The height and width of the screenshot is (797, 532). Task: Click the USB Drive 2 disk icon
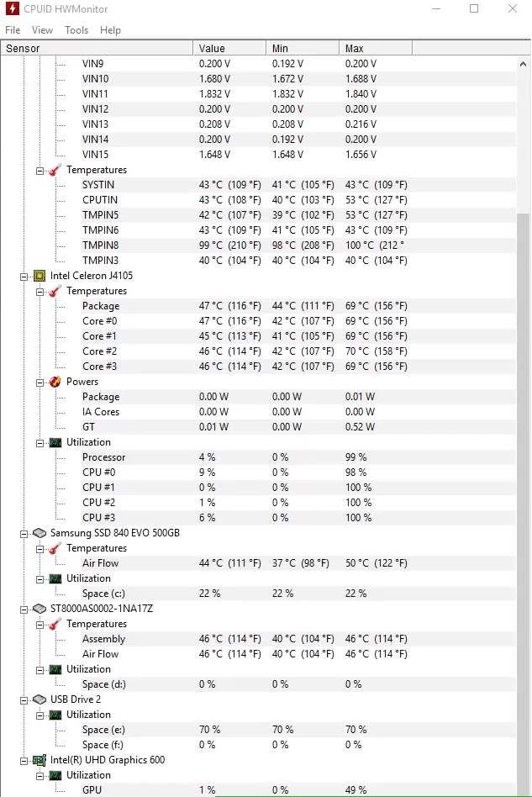pyautogui.click(x=40, y=700)
